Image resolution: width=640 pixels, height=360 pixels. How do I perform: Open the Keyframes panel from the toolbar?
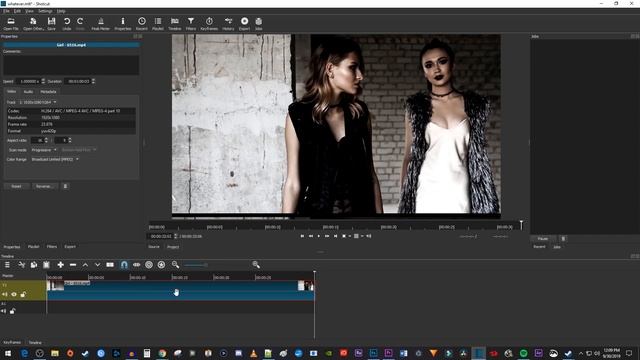coord(209,24)
